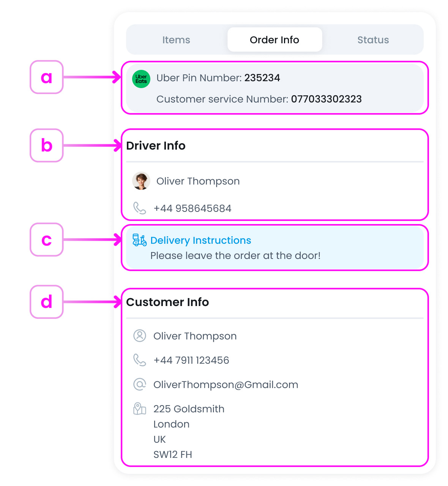Click the email at-sign icon
Image resolution: width=448 pixels, height=486 pixels.
coord(140,384)
